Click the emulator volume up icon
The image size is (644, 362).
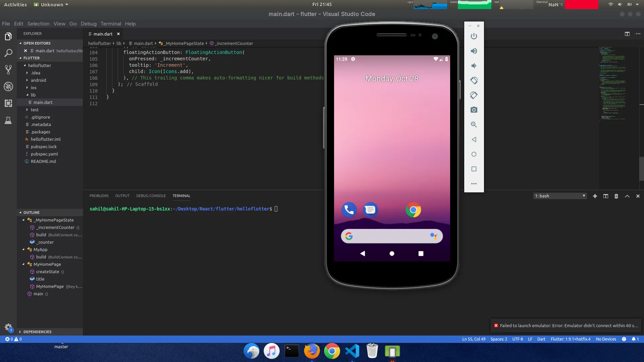474,51
